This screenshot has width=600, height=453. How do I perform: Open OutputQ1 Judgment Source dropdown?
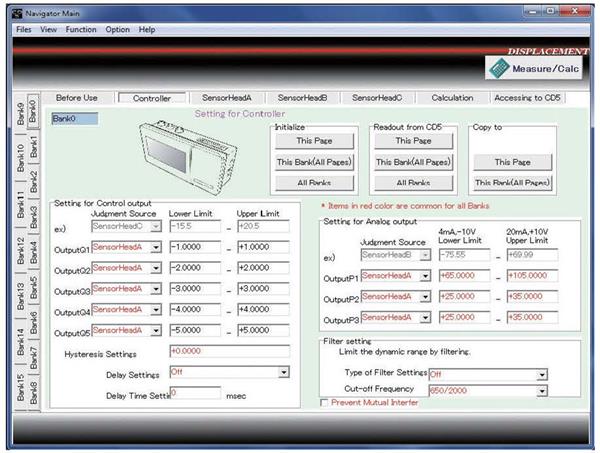tap(156, 248)
